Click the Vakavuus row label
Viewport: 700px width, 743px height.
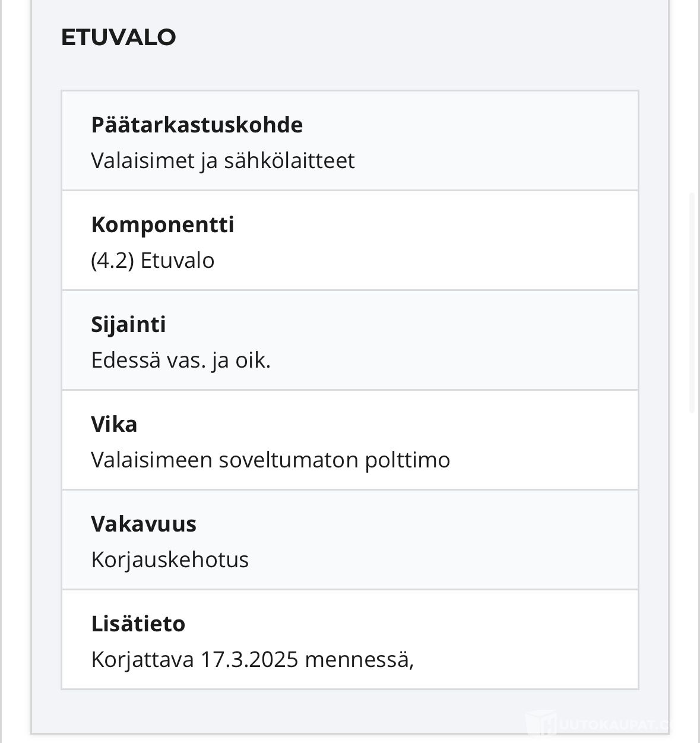pyautogui.click(x=144, y=524)
